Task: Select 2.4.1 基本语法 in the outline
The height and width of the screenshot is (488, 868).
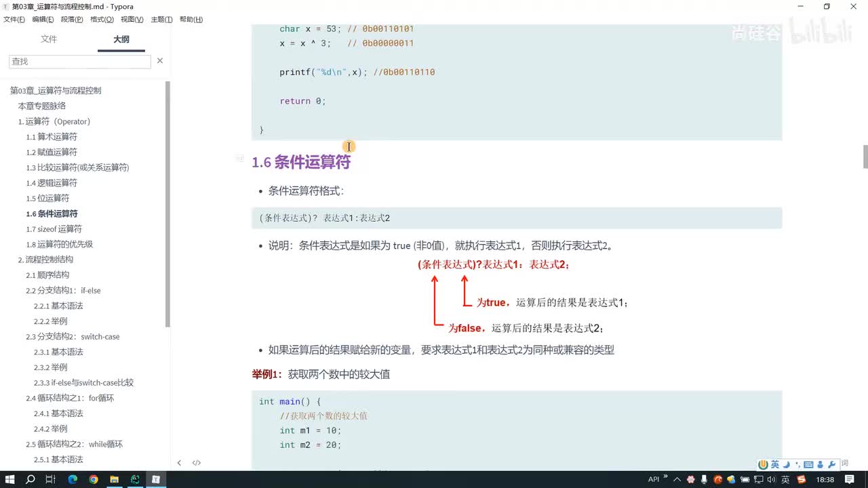Action: (58, 413)
